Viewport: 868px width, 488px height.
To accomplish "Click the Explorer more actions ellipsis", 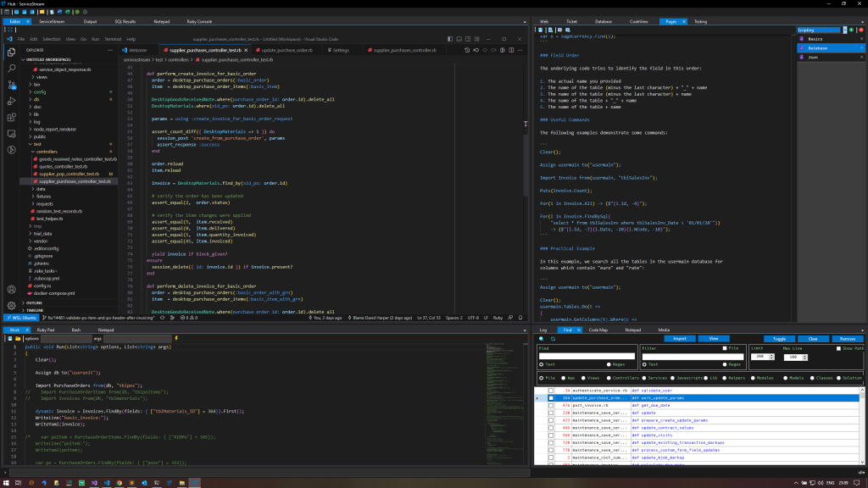I will 110,50.
